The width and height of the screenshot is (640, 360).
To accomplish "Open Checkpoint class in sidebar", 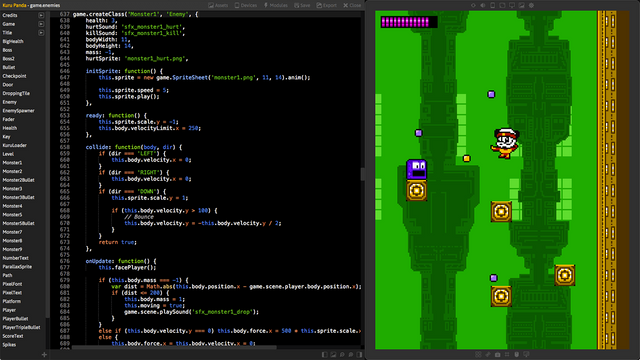I will point(14,76).
